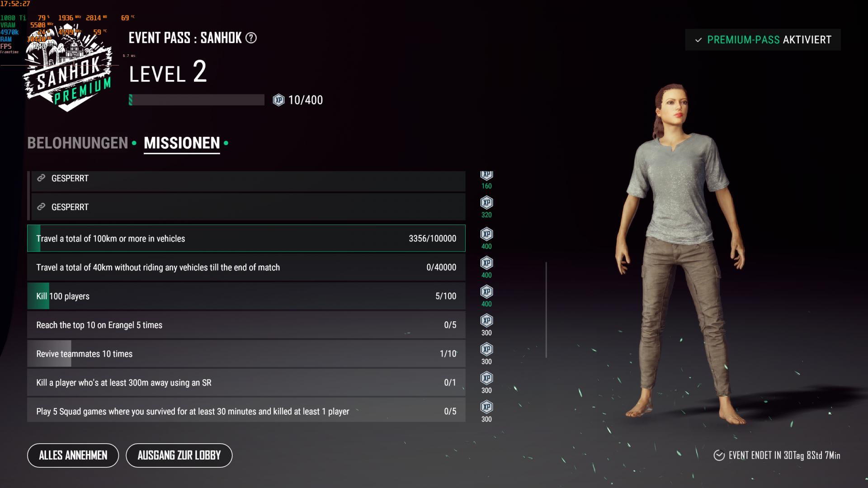The height and width of the screenshot is (488, 868).
Task: Click Ausgang zur Lobby button
Action: (x=179, y=455)
